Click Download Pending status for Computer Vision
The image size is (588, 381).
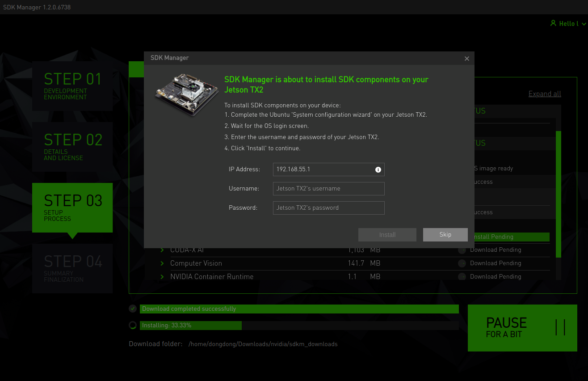pyautogui.click(x=496, y=263)
